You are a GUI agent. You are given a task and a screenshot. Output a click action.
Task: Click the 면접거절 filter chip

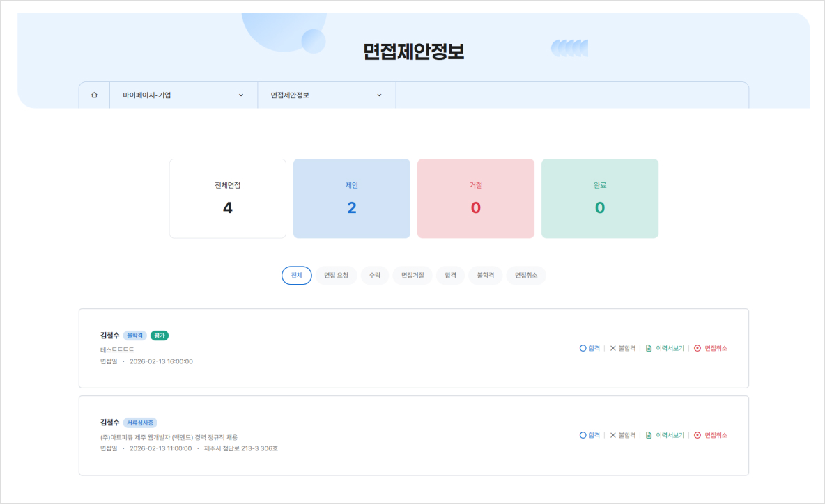point(412,275)
